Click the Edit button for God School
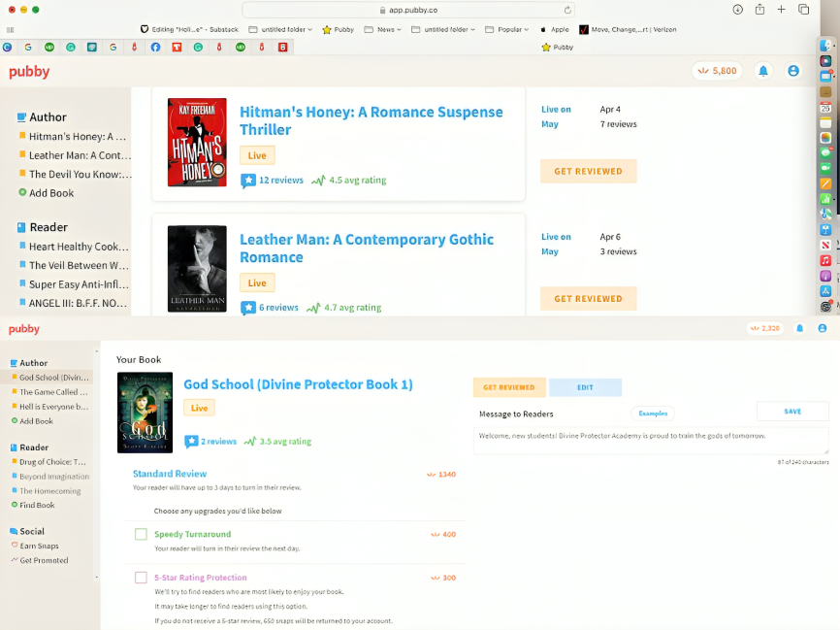840x630 pixels. point(585,387)
